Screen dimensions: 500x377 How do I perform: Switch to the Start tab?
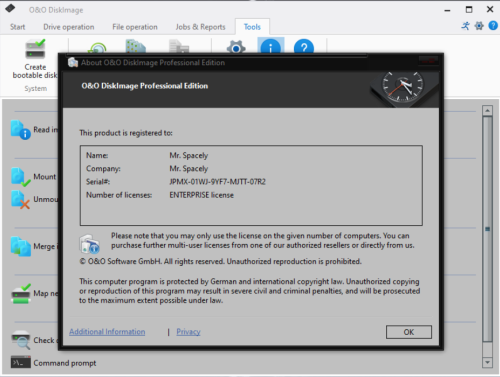[17, 27]
